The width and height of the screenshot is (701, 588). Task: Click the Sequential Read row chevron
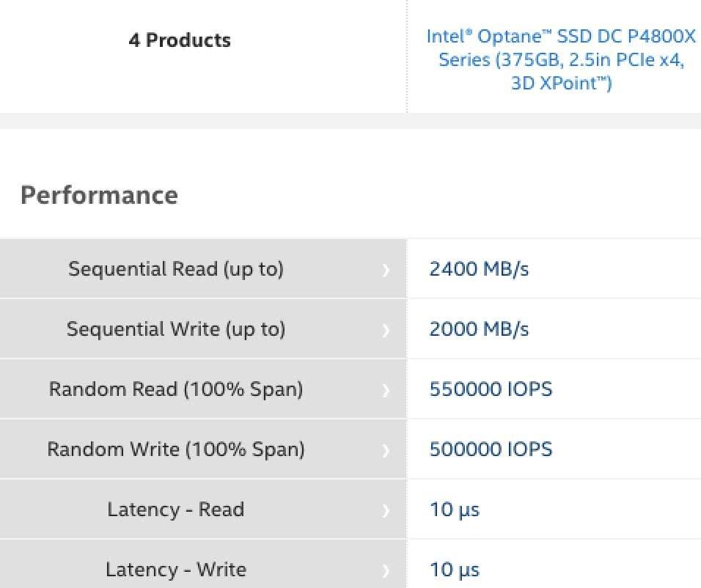386,270
